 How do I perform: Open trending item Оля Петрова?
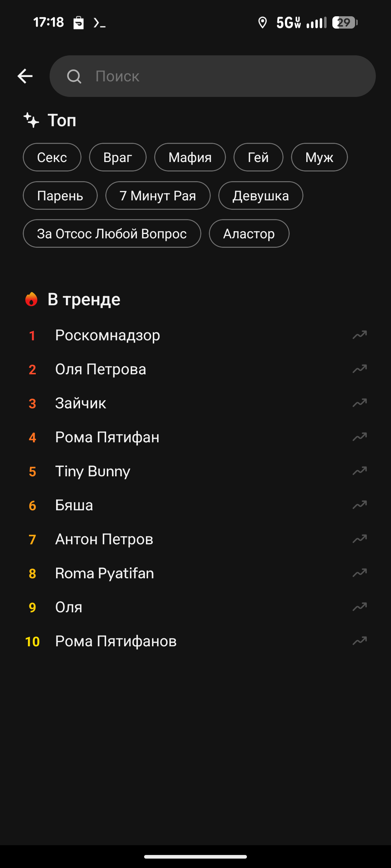coord(101,369)
